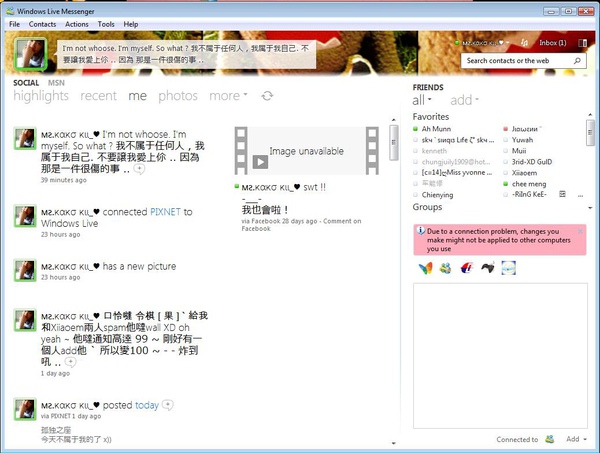Switch to the highlights tab
600x453 pixels.
41,96
